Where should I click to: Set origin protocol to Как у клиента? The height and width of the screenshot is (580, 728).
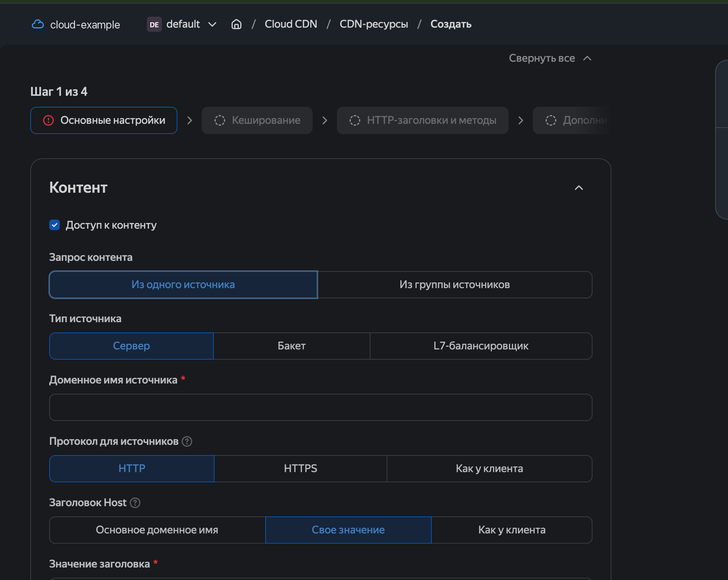tap(489, 469)
